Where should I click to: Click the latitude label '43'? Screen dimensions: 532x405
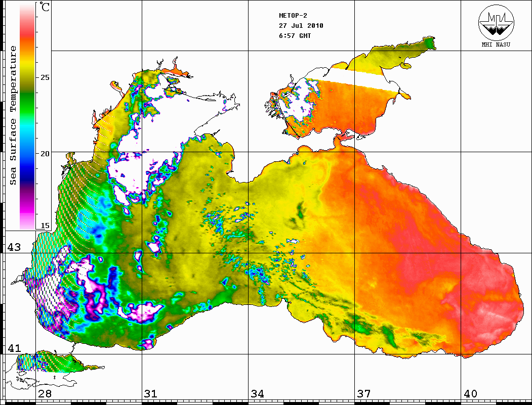pyautogui.click(x=14, y=247)
